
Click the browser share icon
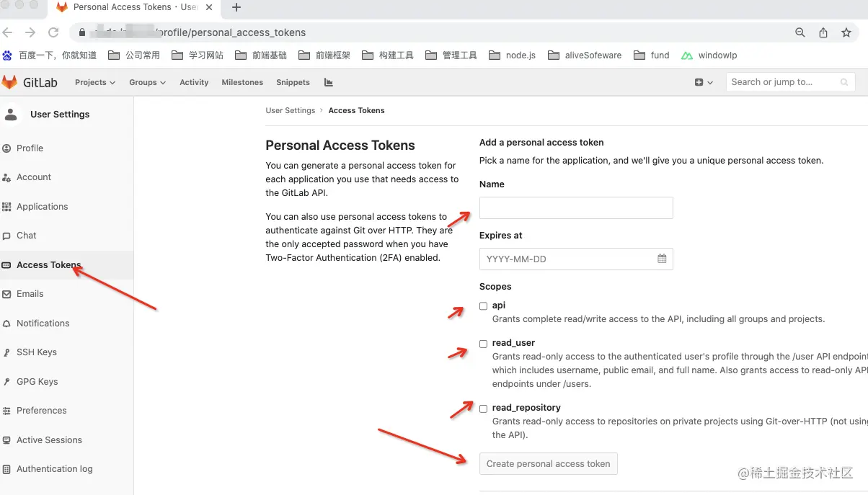pyautogui.click(x=823, y=32)
